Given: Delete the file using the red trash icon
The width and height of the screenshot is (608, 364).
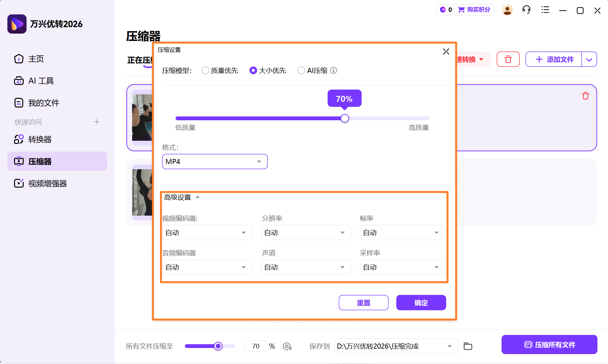Looking at the screenshot, I should 585,95.
